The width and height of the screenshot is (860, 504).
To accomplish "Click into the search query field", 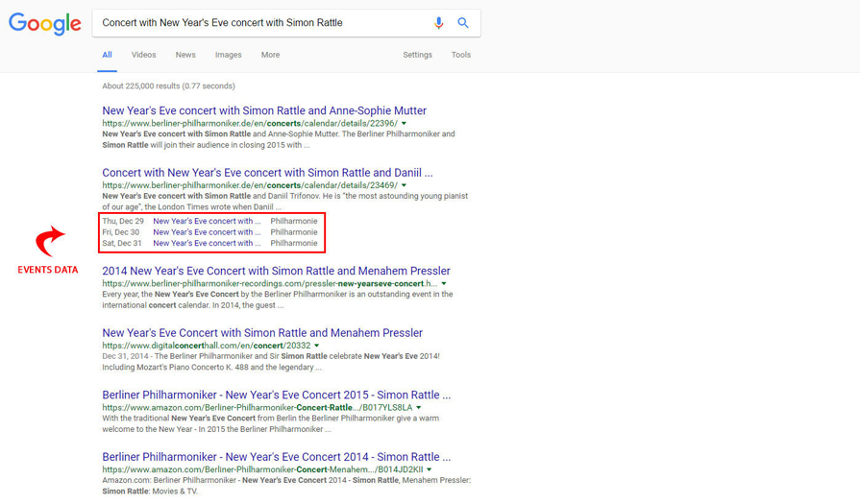I will (x=259, y=23).
